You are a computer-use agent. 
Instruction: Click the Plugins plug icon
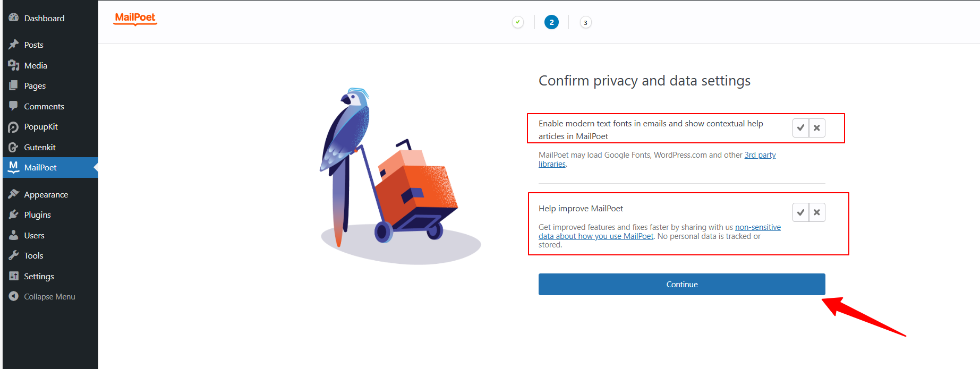(14, 214)
